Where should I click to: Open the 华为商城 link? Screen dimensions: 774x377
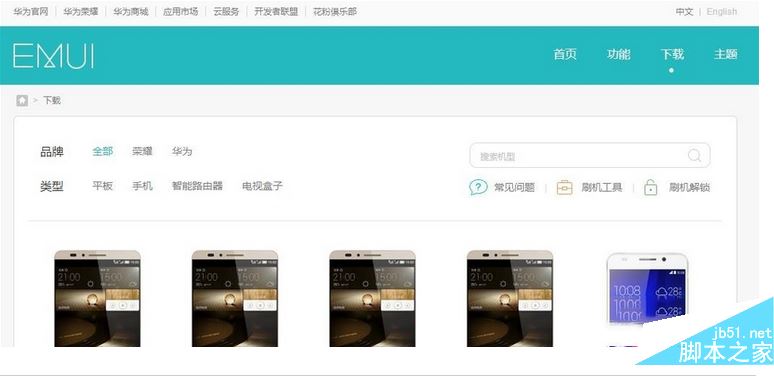coord(131,11)
